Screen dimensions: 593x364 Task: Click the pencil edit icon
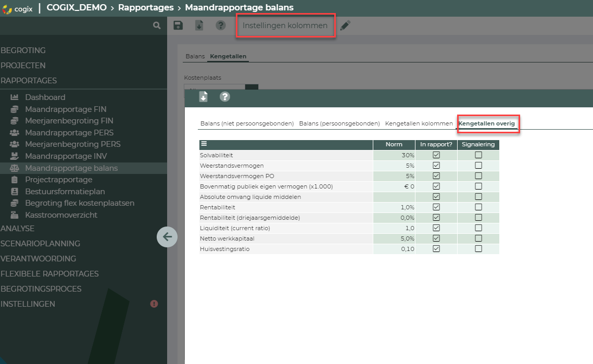(345, 26)
